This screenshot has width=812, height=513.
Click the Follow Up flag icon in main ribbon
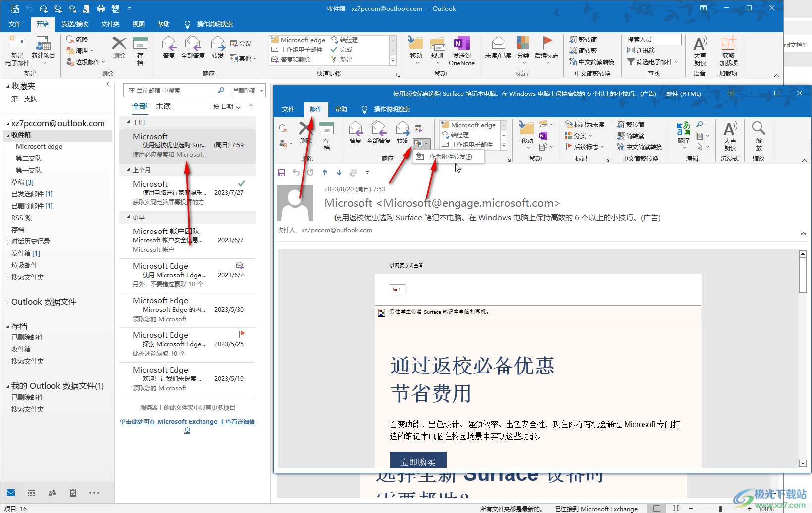(x=547, y=43)
